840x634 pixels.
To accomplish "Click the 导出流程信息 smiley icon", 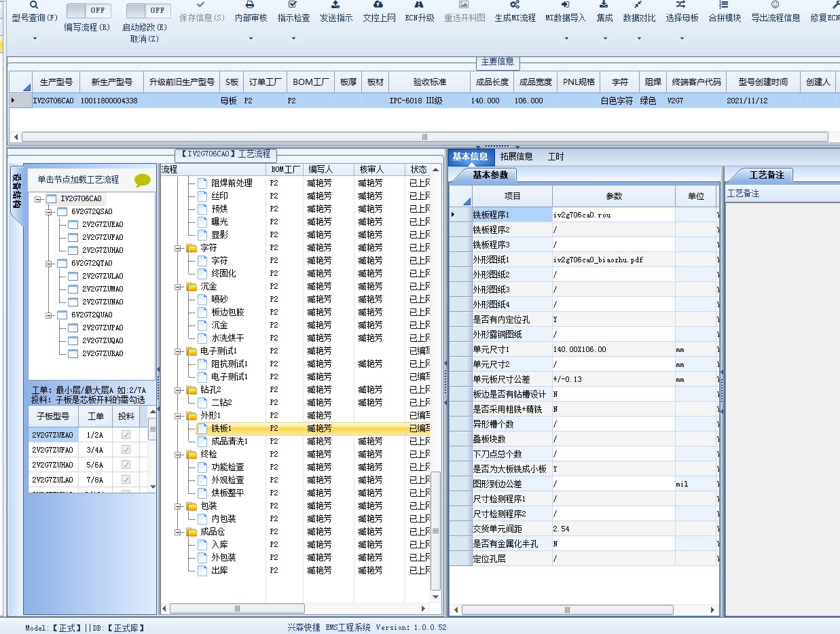I will point(775,4).
